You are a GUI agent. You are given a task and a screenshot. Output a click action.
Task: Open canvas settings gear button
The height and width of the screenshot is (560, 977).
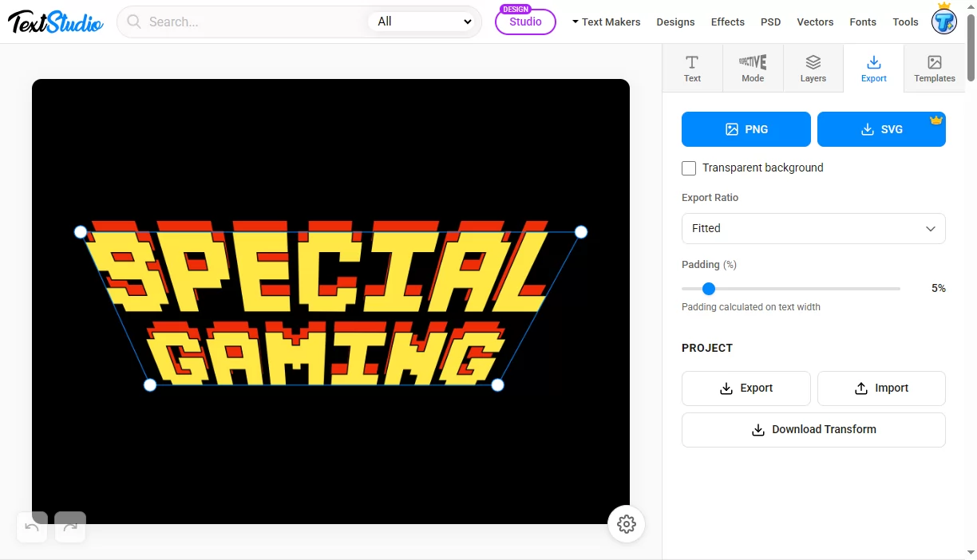tap(627, 524)
